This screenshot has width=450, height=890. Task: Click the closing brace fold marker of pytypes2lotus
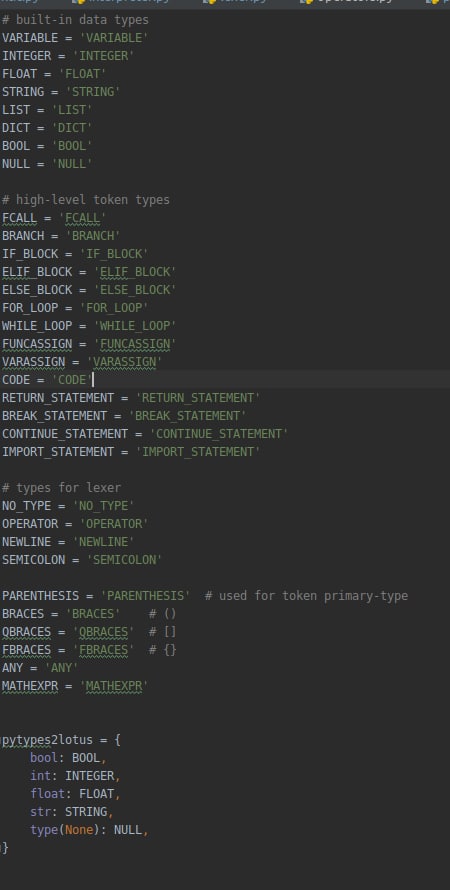coord(2,848)
